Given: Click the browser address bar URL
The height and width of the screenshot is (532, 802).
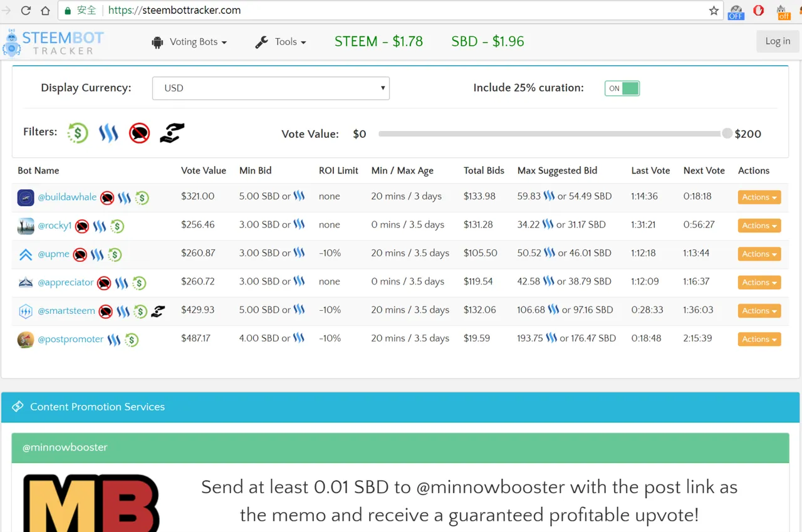Looking at the screenshot, I should pos(174,11).
